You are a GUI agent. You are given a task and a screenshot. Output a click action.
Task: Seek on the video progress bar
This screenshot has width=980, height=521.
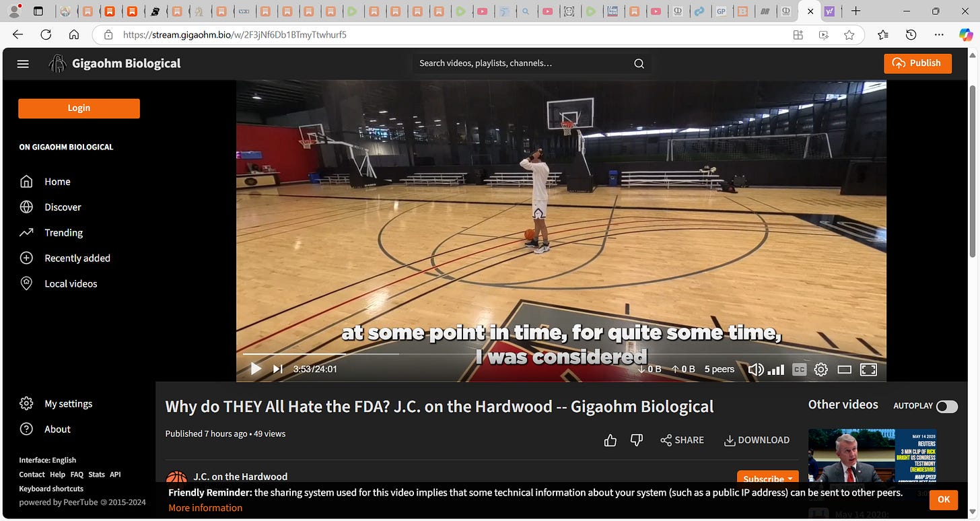(561, 354)
